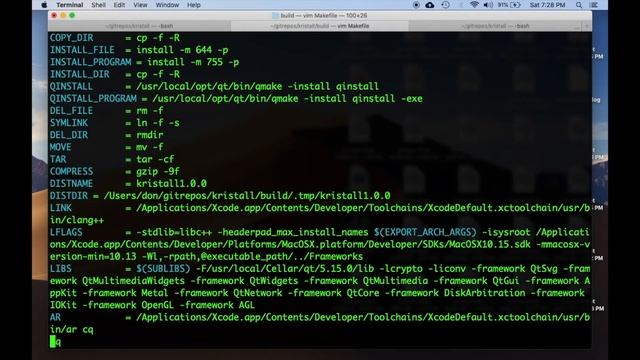This screenshot has width=640, height=360.
Task: Click the TAR variable name
Action: click(58, 160)
